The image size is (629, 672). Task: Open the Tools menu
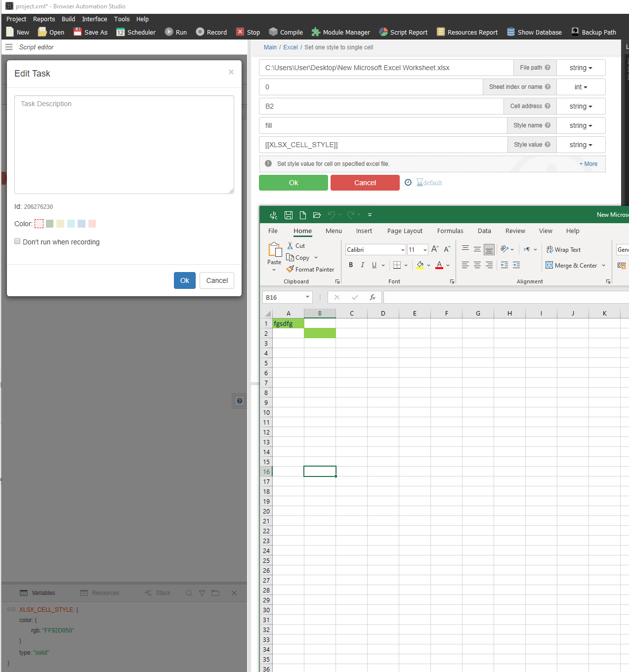click(x=122, y=19)
